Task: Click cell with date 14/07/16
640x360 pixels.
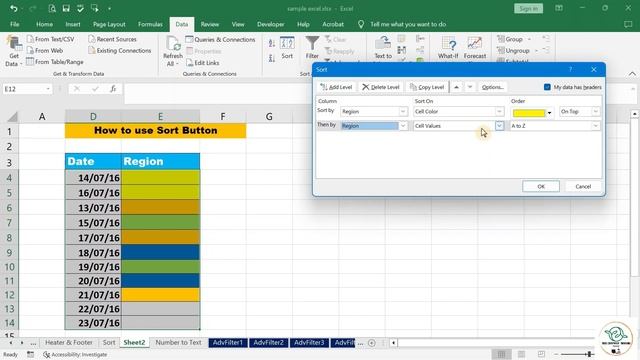Action: click(x=93, y=178)
